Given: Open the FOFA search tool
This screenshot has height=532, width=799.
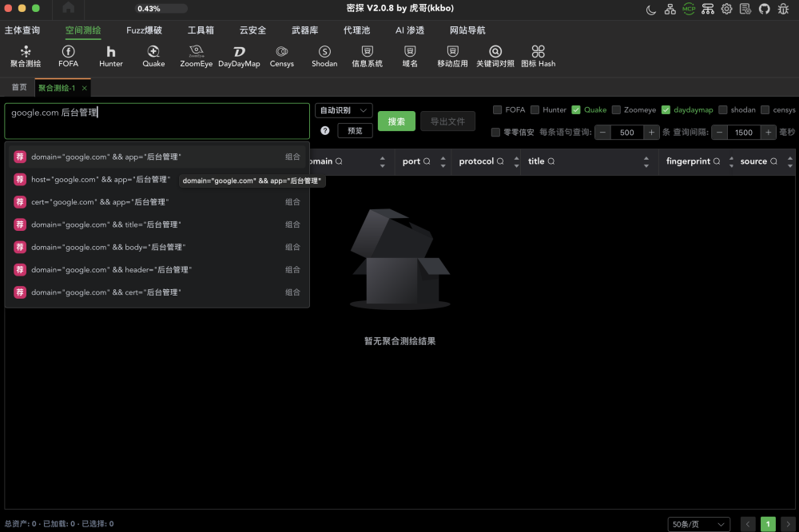Looking at the screenshot, I should [68, 57].
